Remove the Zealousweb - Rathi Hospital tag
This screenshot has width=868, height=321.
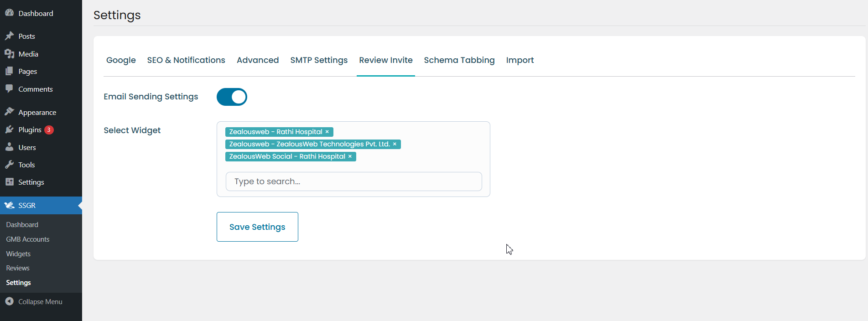[x=327, y=132]
